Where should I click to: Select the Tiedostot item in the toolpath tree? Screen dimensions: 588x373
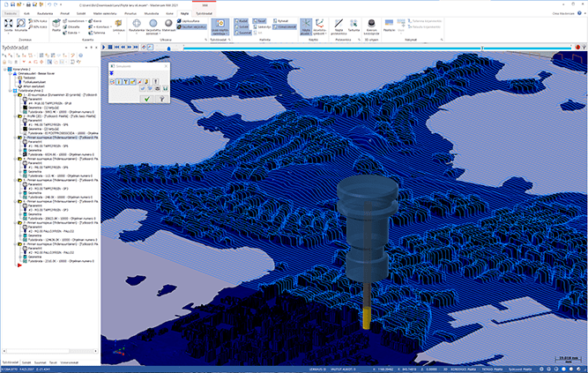click(29, 78)
